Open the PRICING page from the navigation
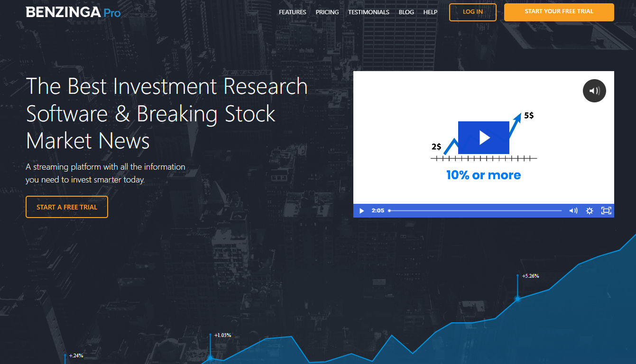This screenshot has height=364, width=636. [327, 12]
